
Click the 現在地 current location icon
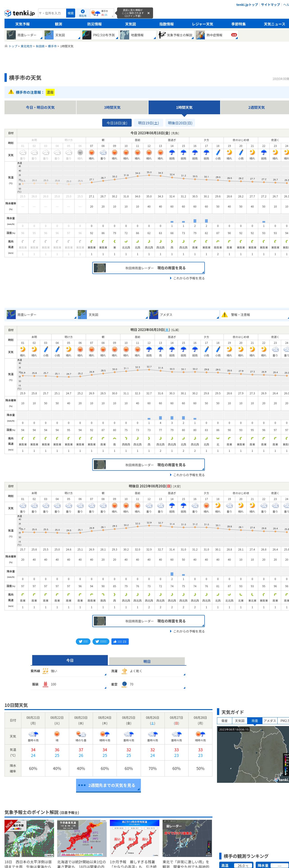(x=83, y=11)
